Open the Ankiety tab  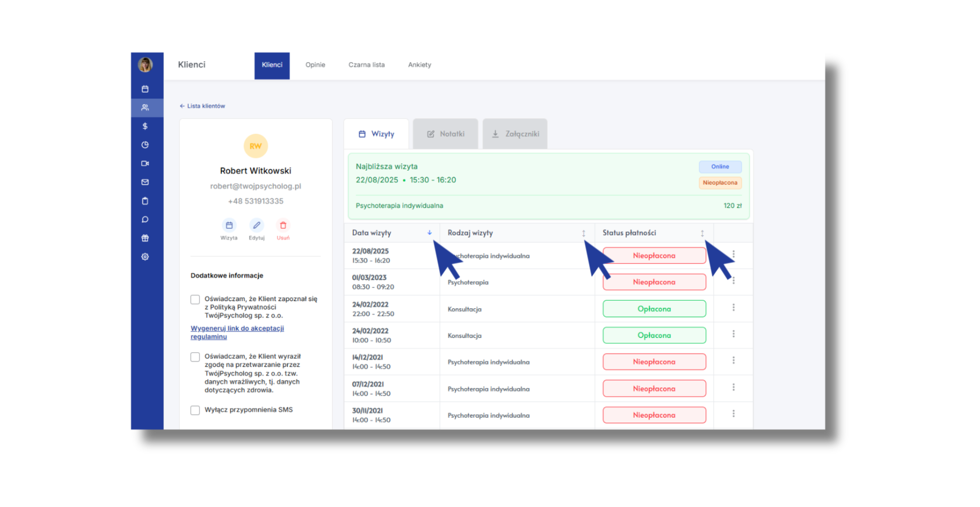coord(419,65)
